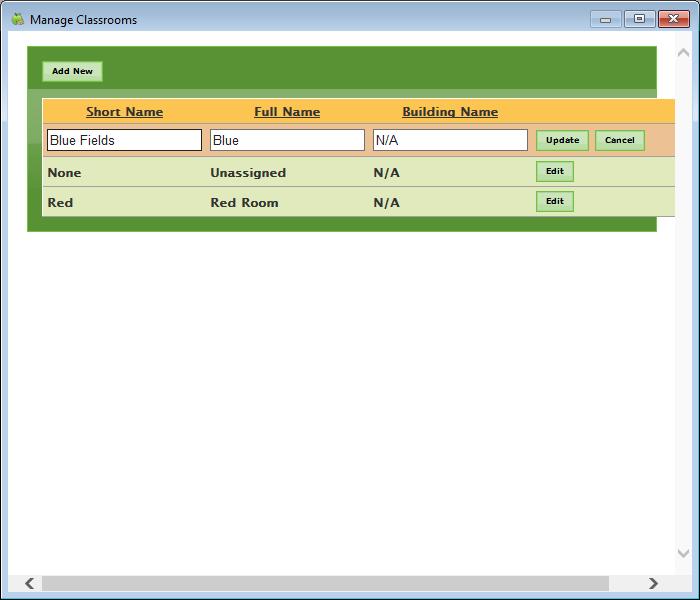Select N/A building in the Red row
The height and width of the screenshot is (600, 700).
coord(387,203)
